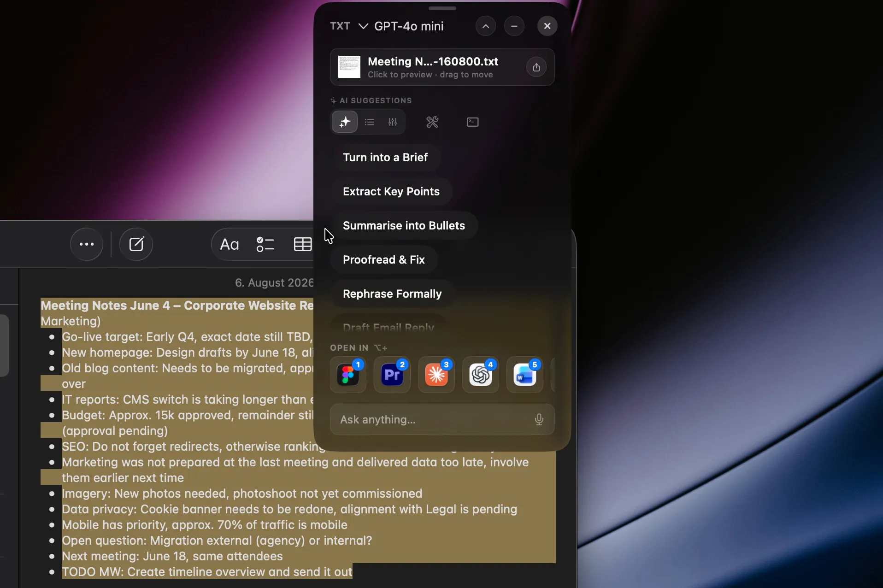Click Rephrase Formally suggestion
Screen dimensions: 883x588
pos(392,294)
